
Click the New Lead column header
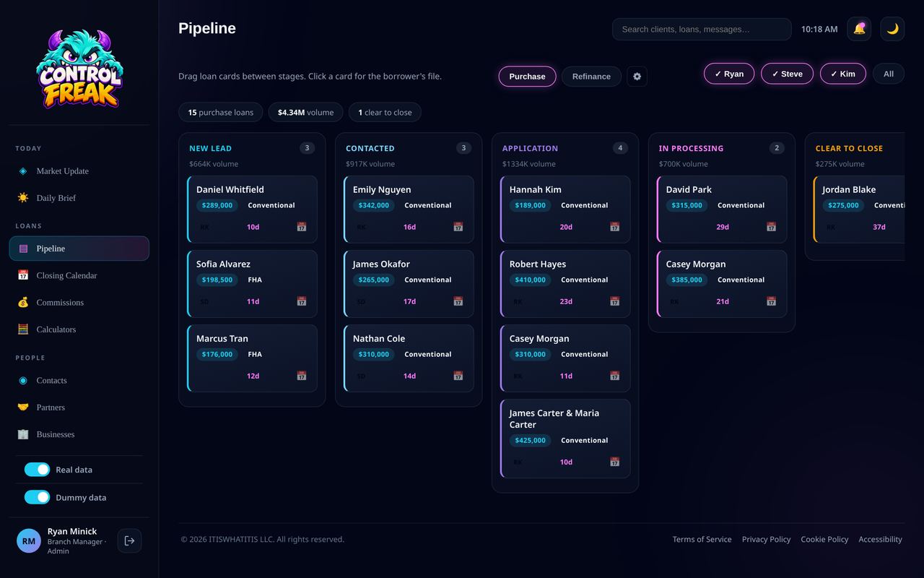[211, 148]
